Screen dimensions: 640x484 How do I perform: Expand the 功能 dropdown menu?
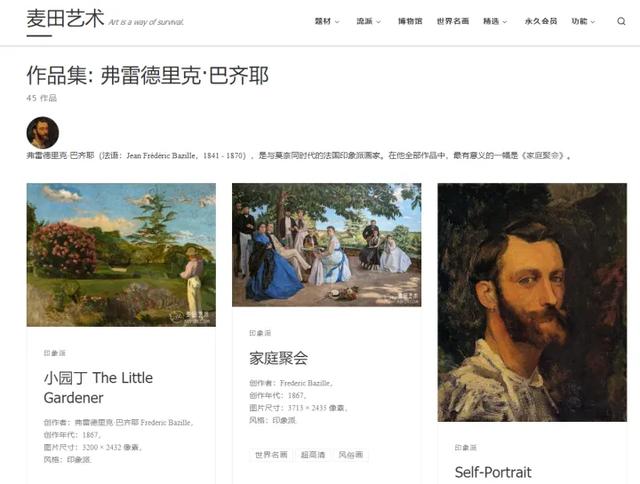tap(583, 21)
